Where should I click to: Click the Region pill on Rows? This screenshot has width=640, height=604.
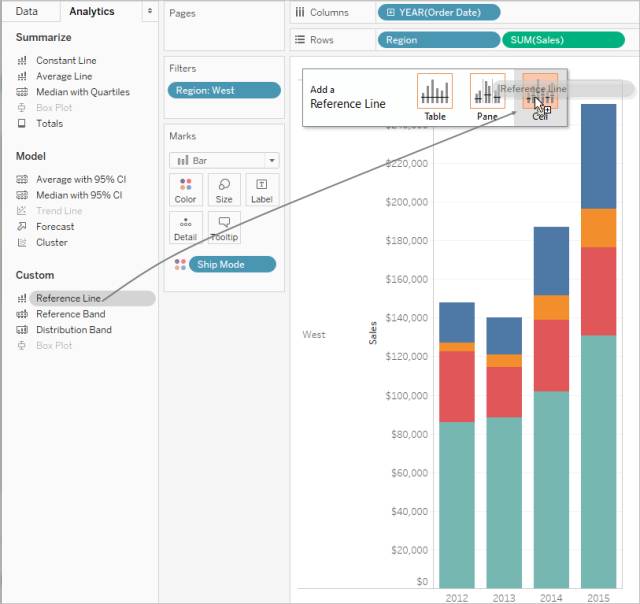(439, 40)
